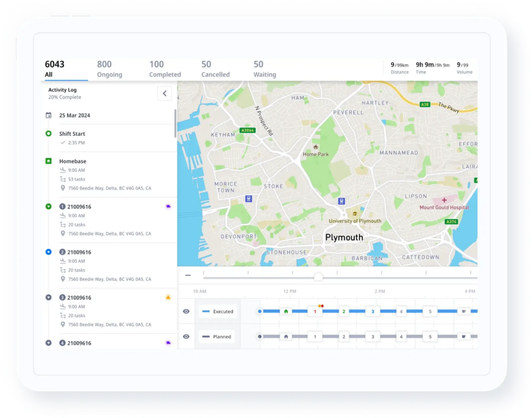Image resolution: width=532 pixels, height=418 pixels.
Task: Click the Homebase green home icon
Action: (x=48, y=161)
